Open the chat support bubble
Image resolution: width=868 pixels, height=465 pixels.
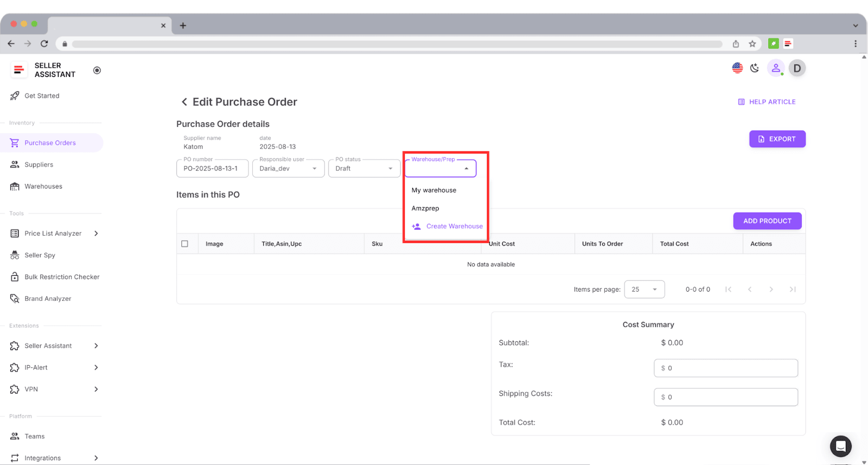click(841, 447)
